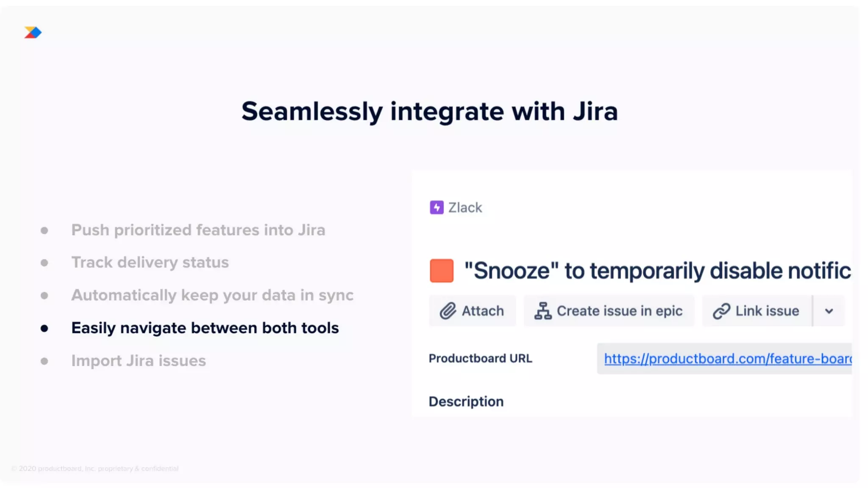Click the orange issue type square

(x=442, y=271)
